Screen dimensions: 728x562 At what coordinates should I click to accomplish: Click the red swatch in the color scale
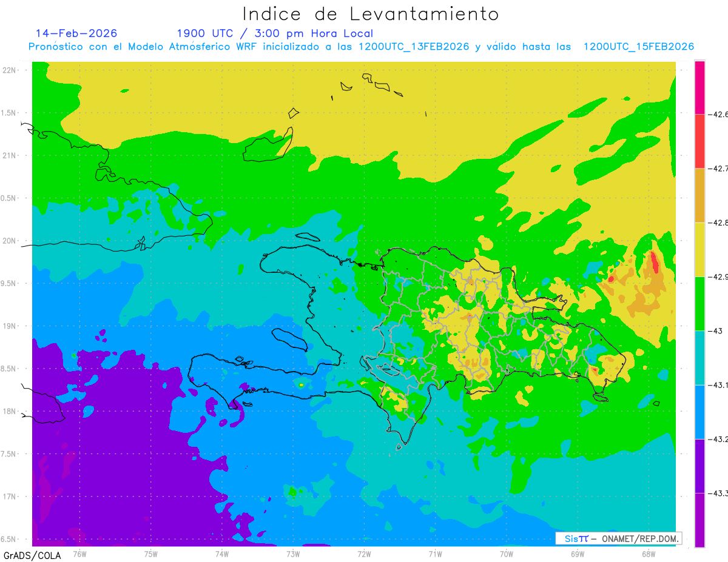coord(699,141)
